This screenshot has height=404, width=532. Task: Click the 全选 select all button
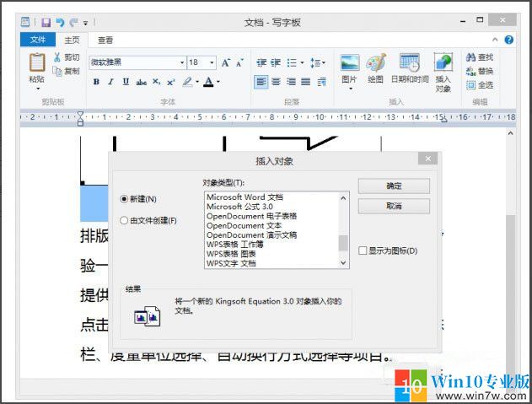coord(480,85)
